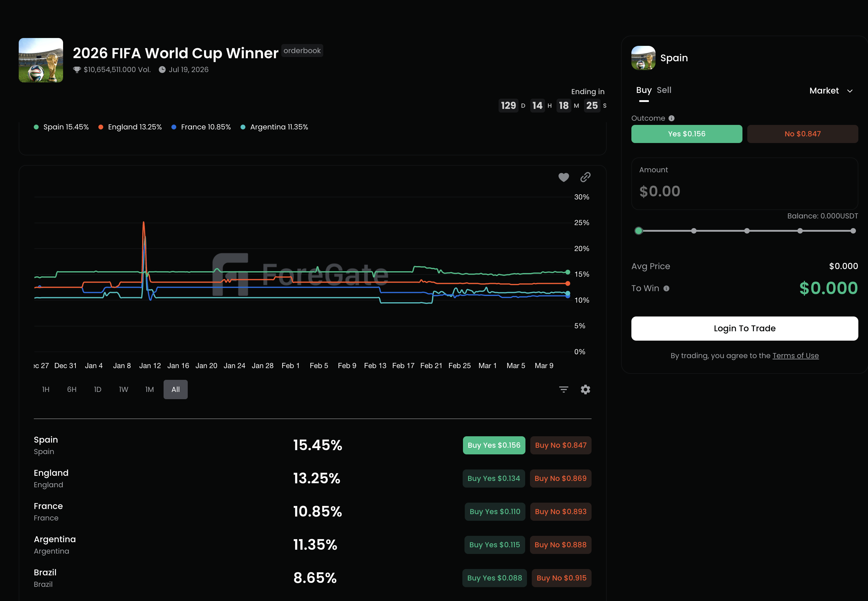The image size is (868, 601).
Task: Click the heart favorite icon above chart
Action: click(x=563, y=177)
